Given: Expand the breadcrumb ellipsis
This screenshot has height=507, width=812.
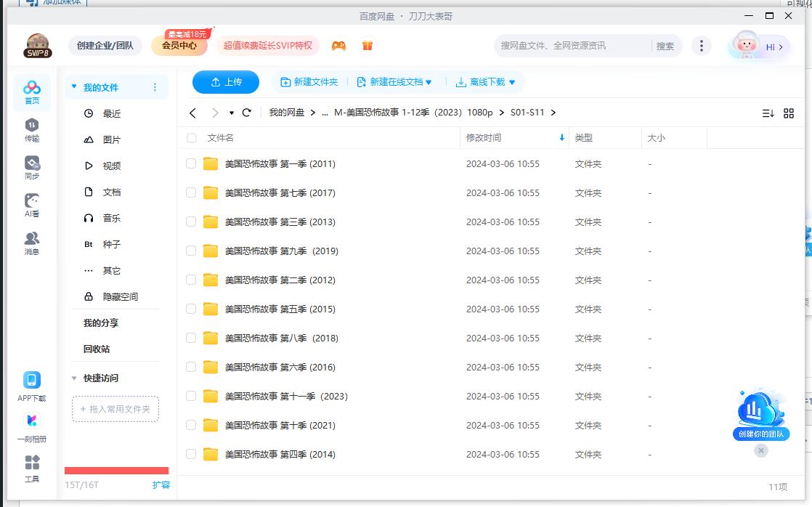Looking at the screenshot, I should coord(325,113).
